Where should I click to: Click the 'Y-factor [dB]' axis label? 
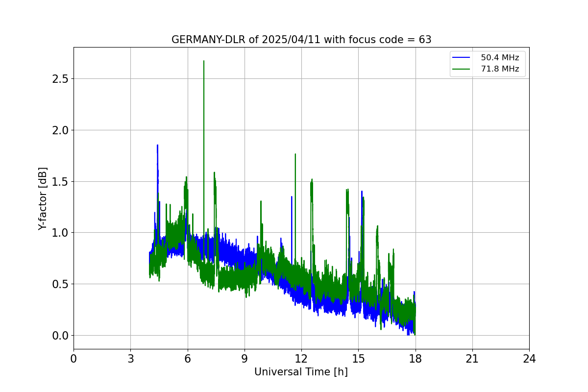click(x=43, y=198)
